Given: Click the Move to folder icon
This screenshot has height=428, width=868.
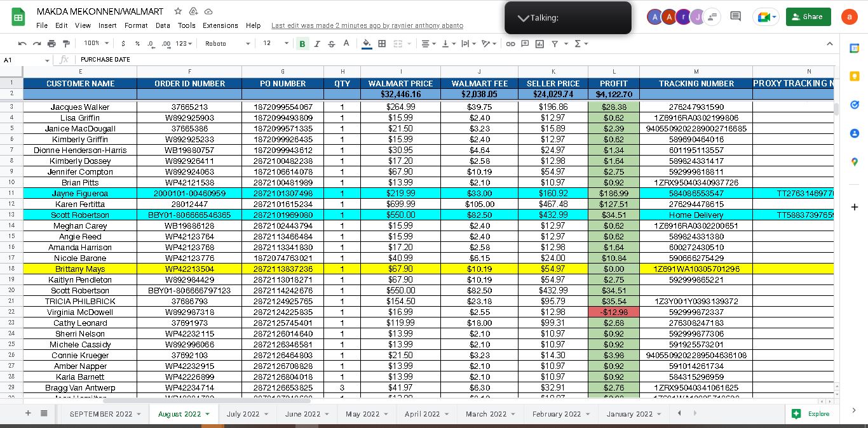Looking at the screenshot, I should coord(193,11).
